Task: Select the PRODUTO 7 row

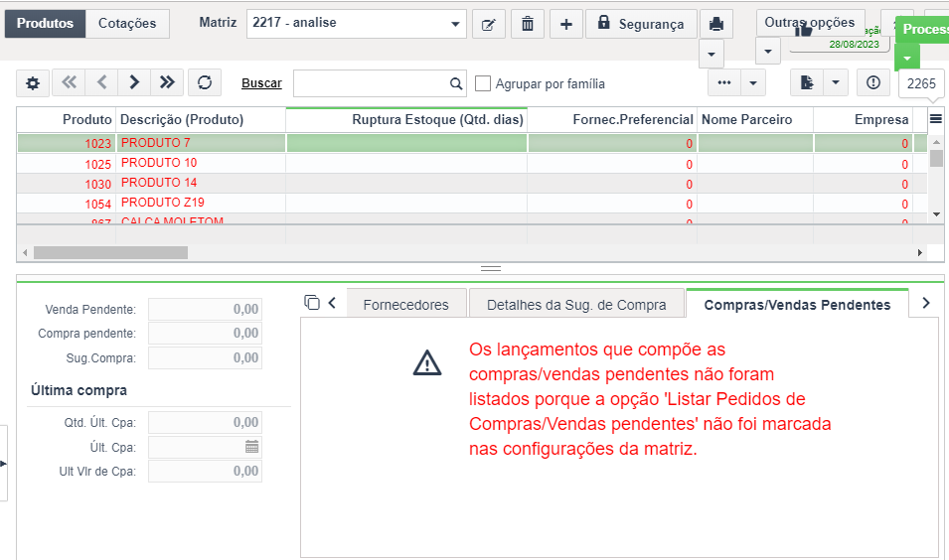Action: [472, 143]
